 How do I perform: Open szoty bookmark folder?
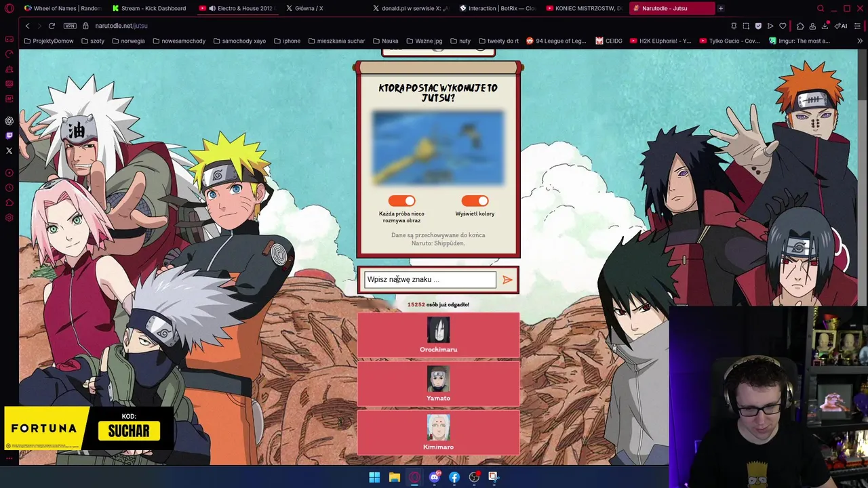(x=92, y=41)
